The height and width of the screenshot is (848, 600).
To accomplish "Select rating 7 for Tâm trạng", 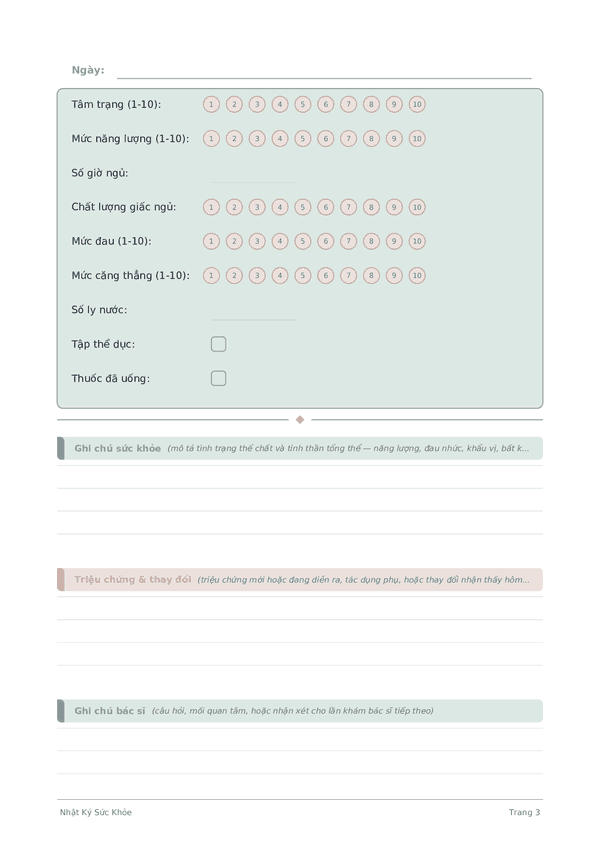I will pyautogui.click(x=348, y=104).
